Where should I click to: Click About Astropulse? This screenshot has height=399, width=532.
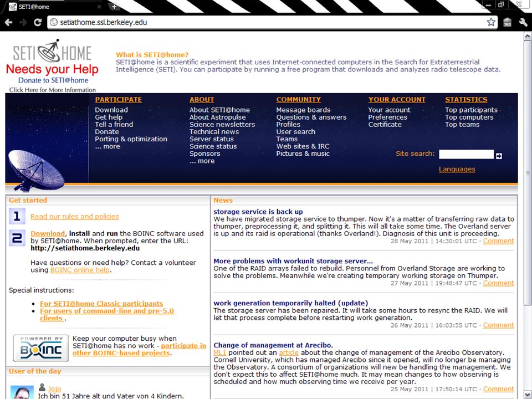pyautogui.click(x=217, y=117)
